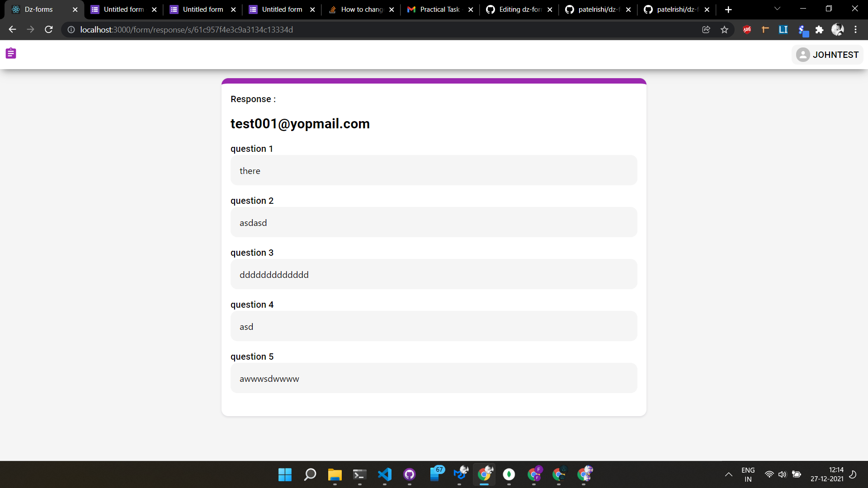Open the Chrome three-dot menu
This screenshot has width=868, height=488.
click(x=857, y=29)
